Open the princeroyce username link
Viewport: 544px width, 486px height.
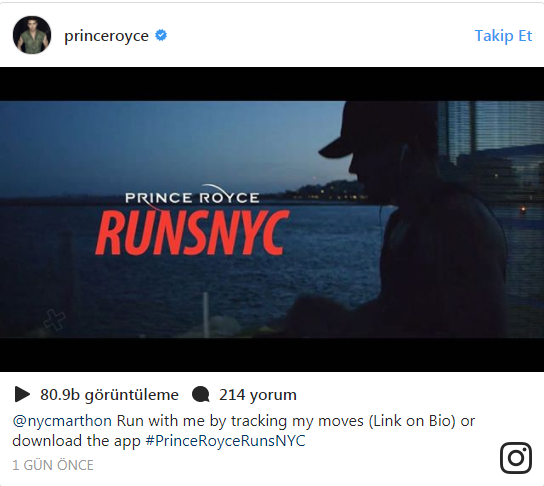(x=107, y=36)
